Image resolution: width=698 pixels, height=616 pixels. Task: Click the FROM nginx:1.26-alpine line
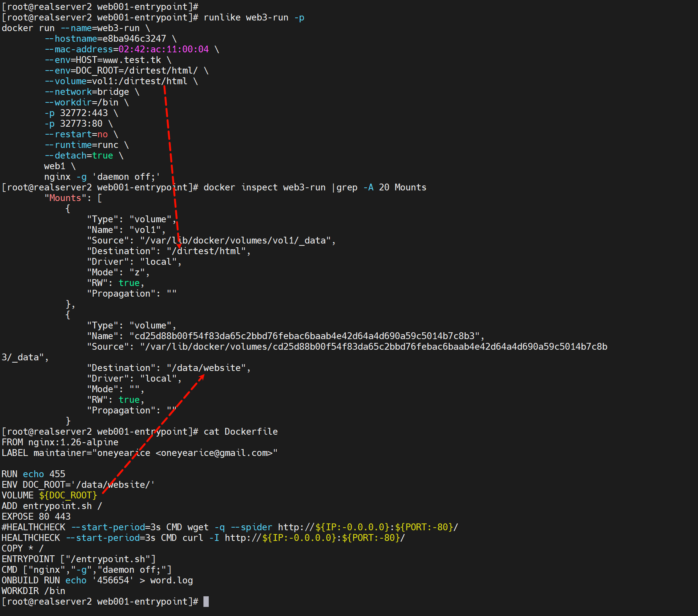[x=60, y=442]
